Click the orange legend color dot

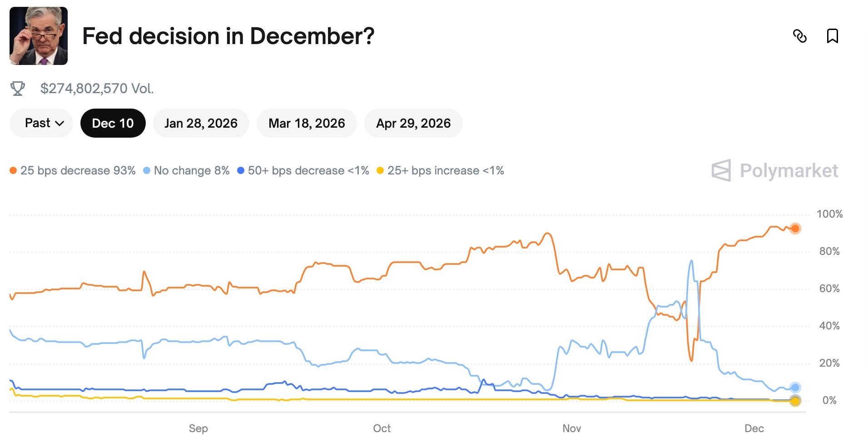[13, 171]
